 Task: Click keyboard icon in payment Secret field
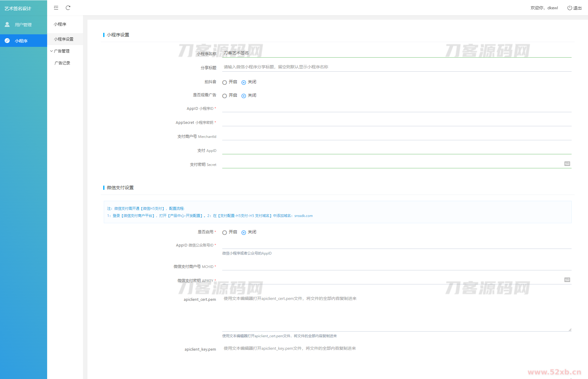pos(567,164)
